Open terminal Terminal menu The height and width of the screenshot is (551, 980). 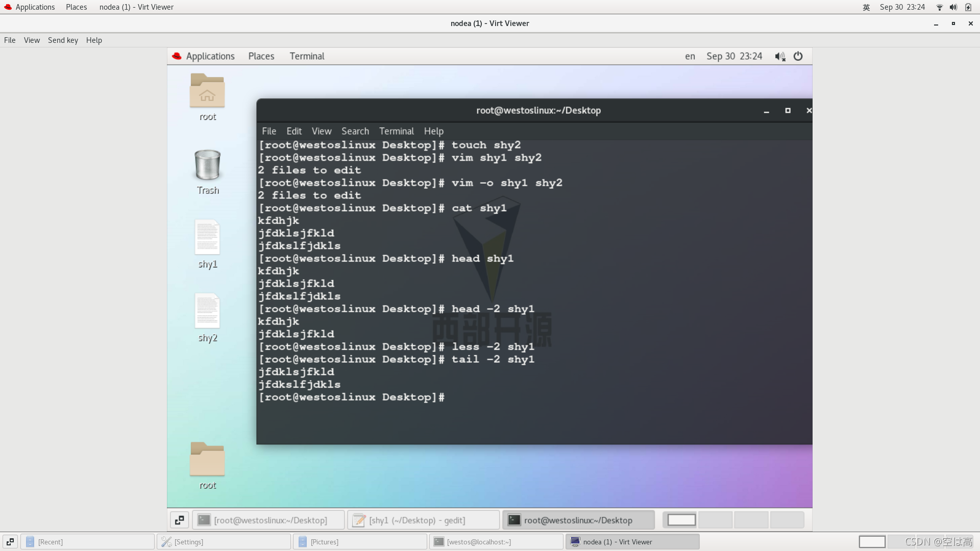[x=397, y=131]
